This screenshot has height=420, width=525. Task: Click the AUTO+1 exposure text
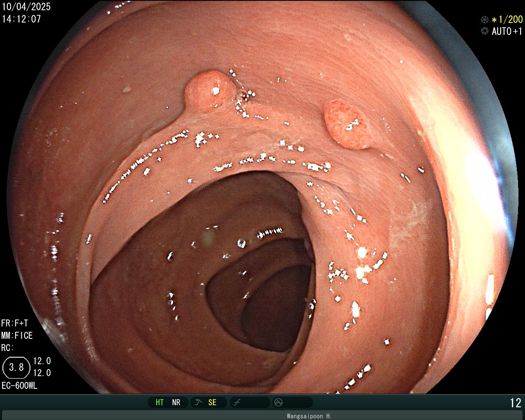[x=507, y=31]
